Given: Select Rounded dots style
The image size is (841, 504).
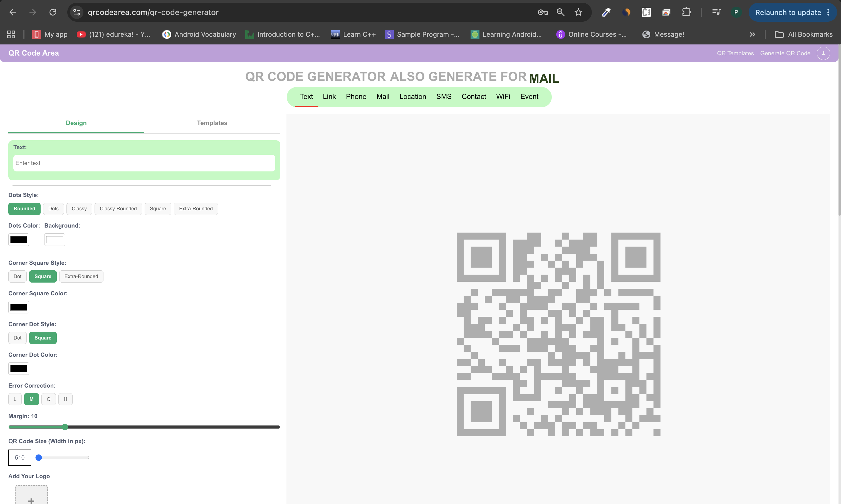Looking at the screenshot, I should tap(24, 209).
